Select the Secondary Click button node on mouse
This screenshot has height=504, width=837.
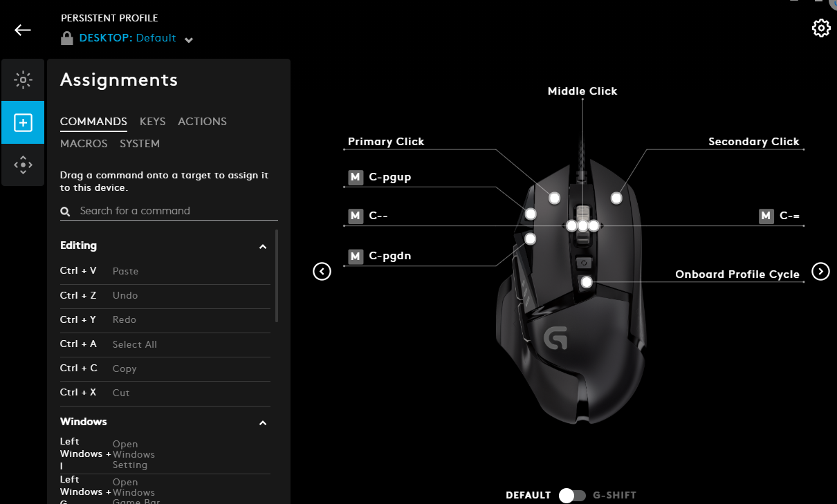616,198
